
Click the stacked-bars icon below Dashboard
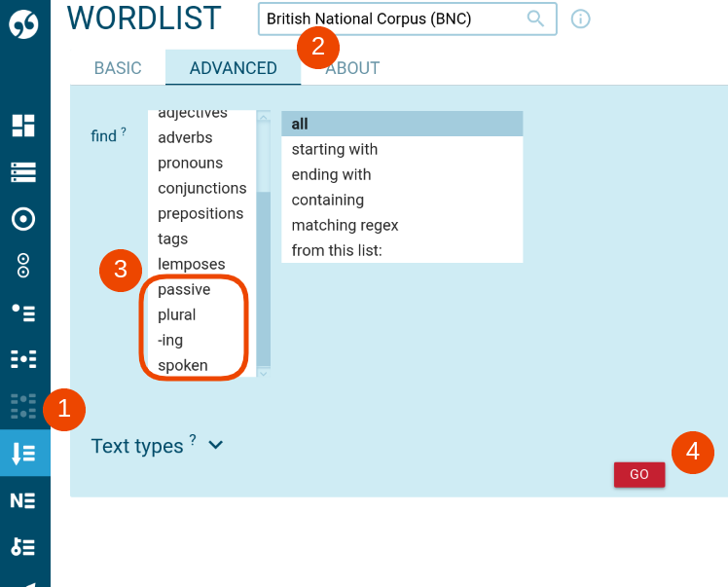click(x=23, y=172)
